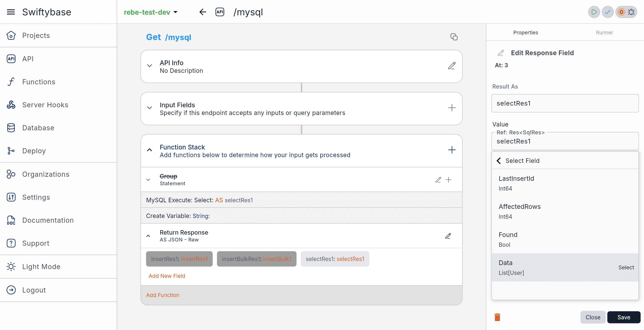This screenshot has height=330, width=644.
Task: Click the Logout arrow icon
Action: click(x=11, y=290)
